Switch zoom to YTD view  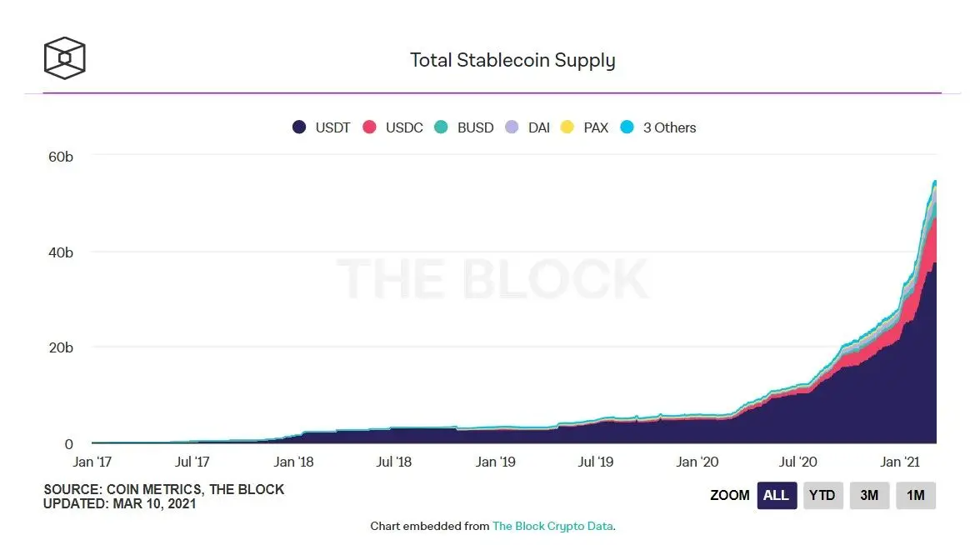tap(822, 495)
